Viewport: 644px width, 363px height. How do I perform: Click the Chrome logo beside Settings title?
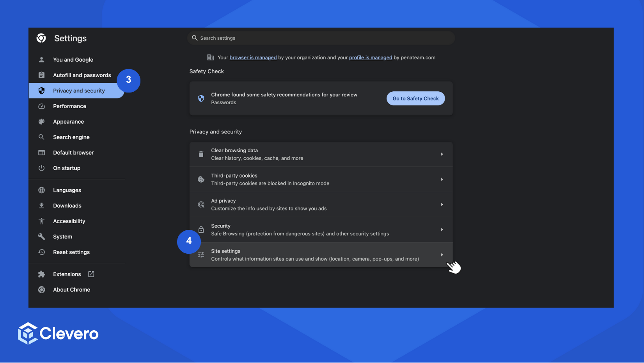[41, 38]
